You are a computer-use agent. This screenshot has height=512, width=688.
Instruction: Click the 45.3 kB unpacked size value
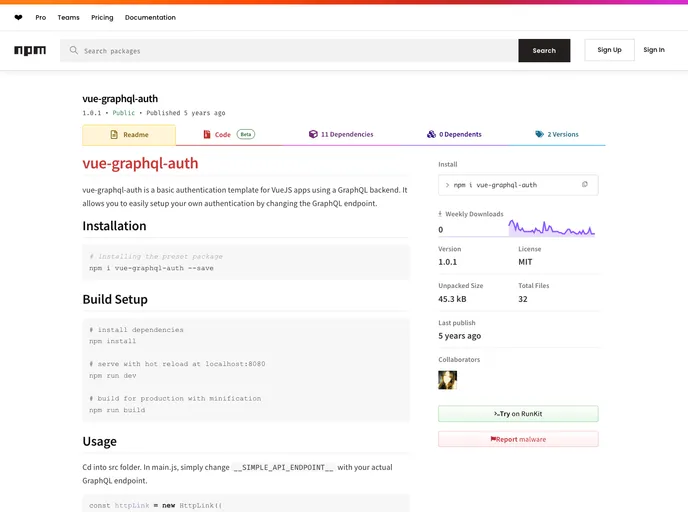click(x=452, y=299)
